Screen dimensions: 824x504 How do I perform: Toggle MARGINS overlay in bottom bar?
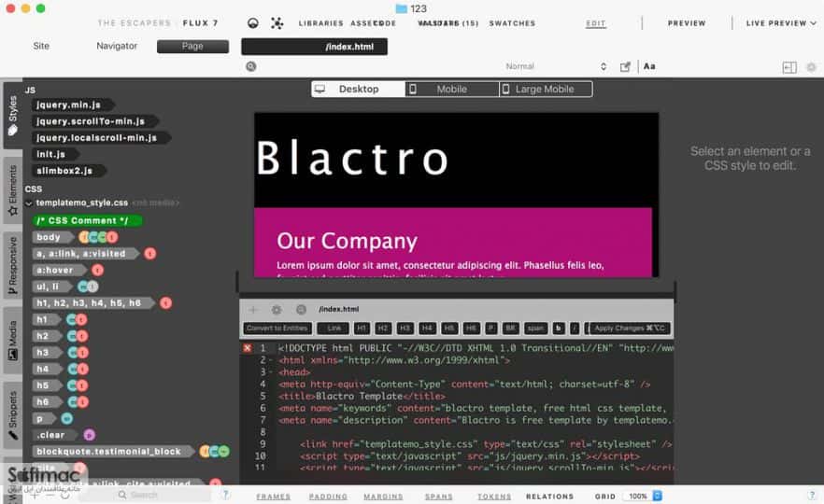coord(383,497)
